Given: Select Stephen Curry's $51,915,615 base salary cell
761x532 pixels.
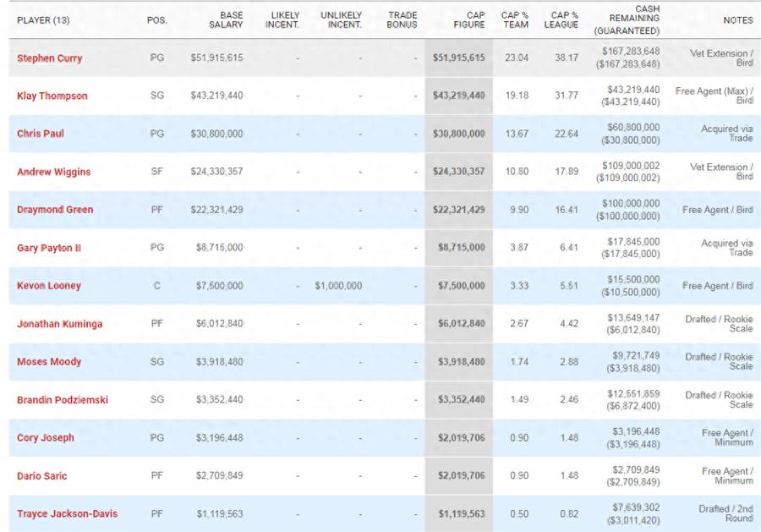Looking at the screenshot, I should [x=216, y=58].
